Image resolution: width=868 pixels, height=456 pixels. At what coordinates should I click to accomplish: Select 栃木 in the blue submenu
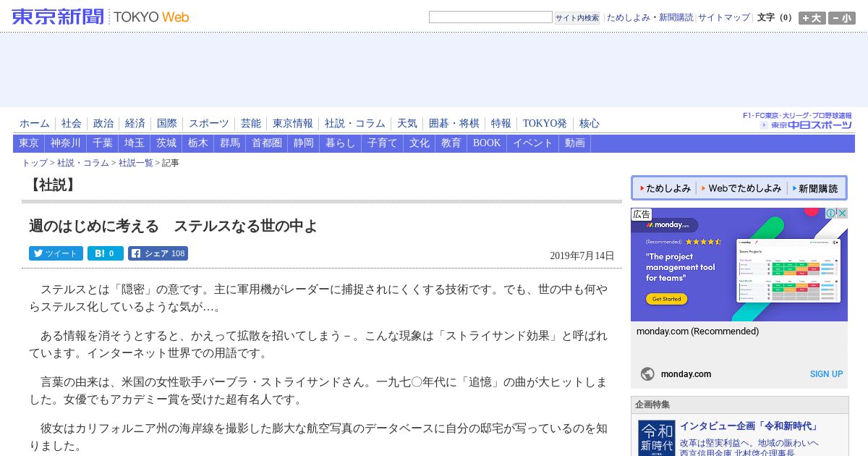pos(198,143)
